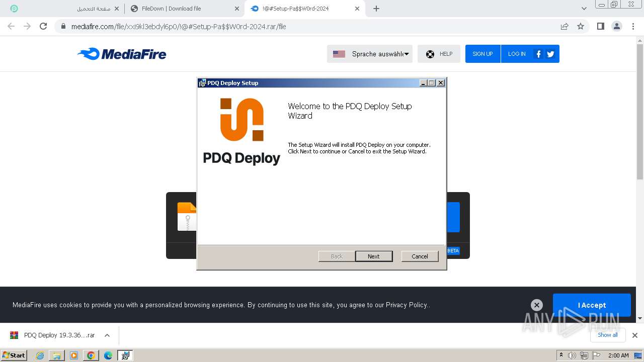644x362 pixels.
Task: Open Microsoft Edge from taskbar
Action: [108, 355]
